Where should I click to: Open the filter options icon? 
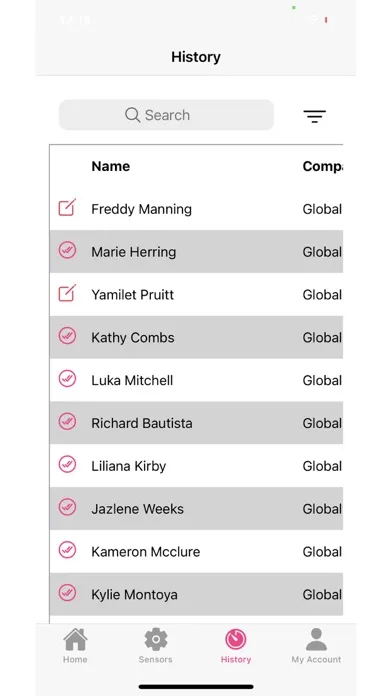pos(314,116)
